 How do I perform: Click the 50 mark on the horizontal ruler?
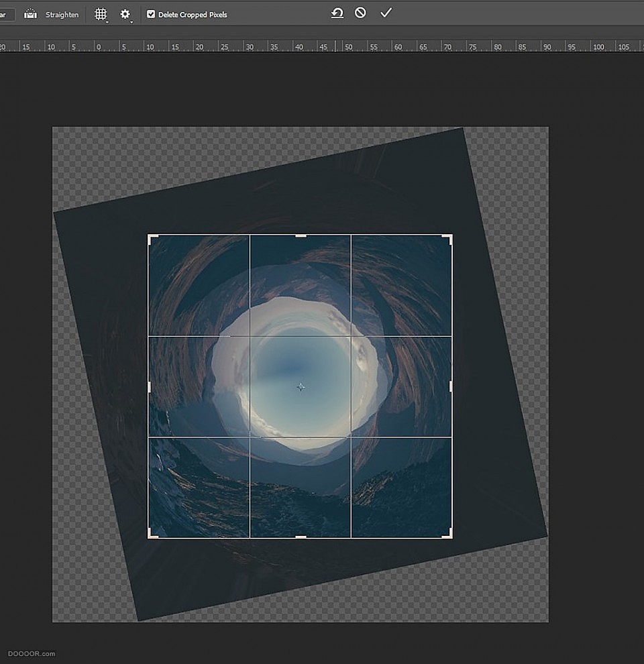tap(348, 48)
